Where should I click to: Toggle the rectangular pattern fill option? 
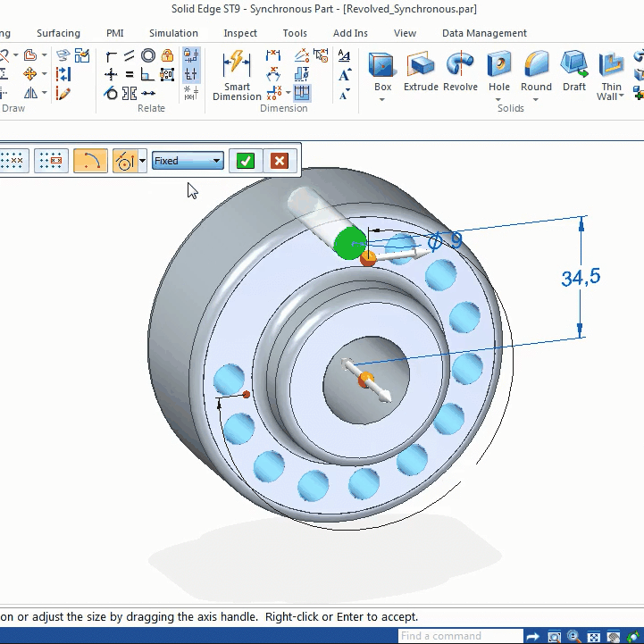point(13,161)
